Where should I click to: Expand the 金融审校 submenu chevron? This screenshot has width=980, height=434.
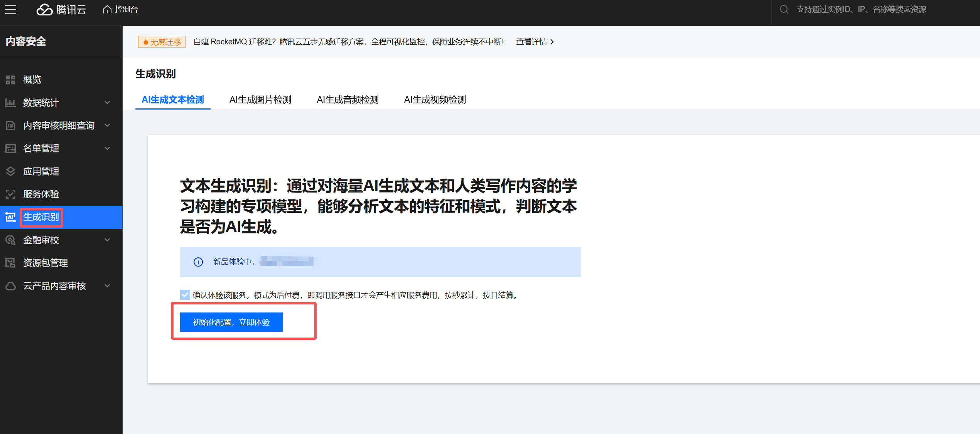pyautogui.click(x=108, y=240)
